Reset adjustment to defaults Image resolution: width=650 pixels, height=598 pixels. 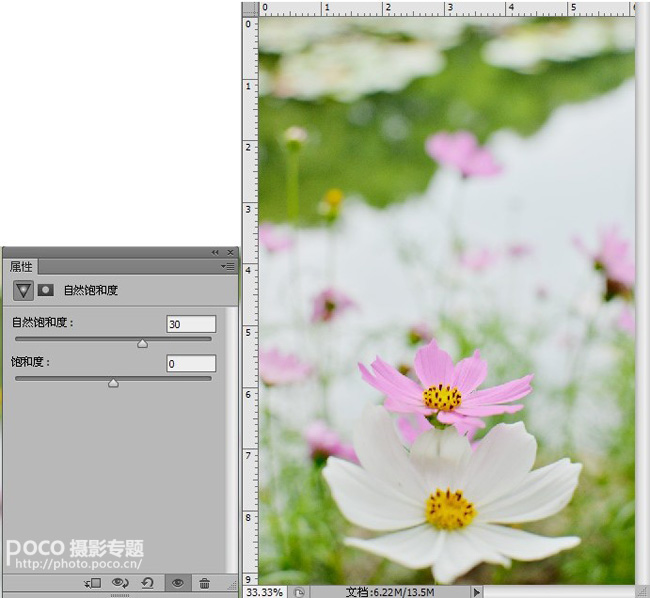[x=148, y=583]
